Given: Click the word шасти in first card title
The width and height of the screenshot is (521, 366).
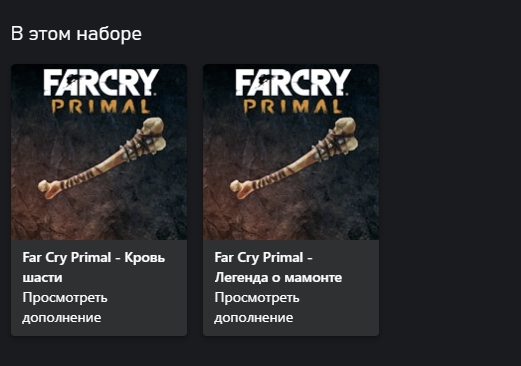Looking at the screenshot, I should [x=42, y=278].
